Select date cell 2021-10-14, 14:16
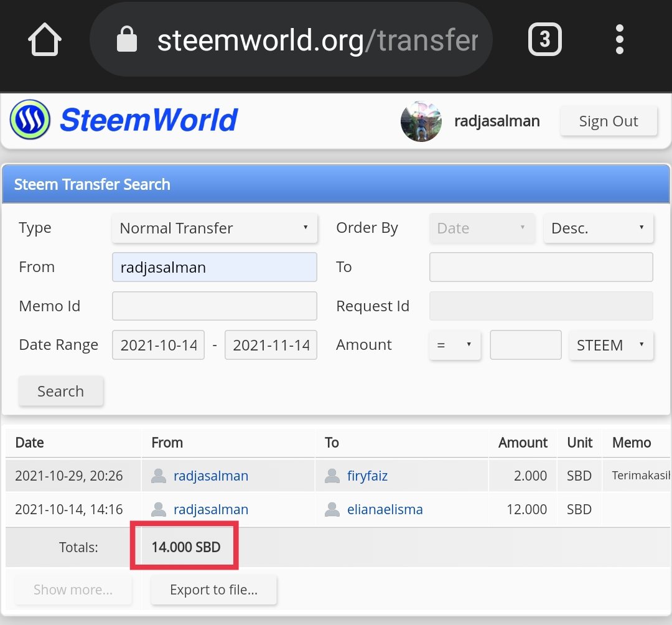Screen dimensions: 672x625 [x=69, y=509]
